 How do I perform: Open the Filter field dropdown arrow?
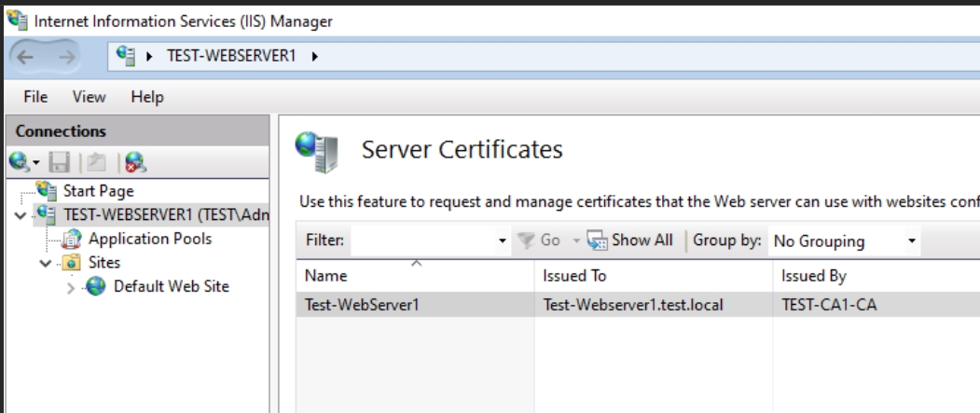502,241
